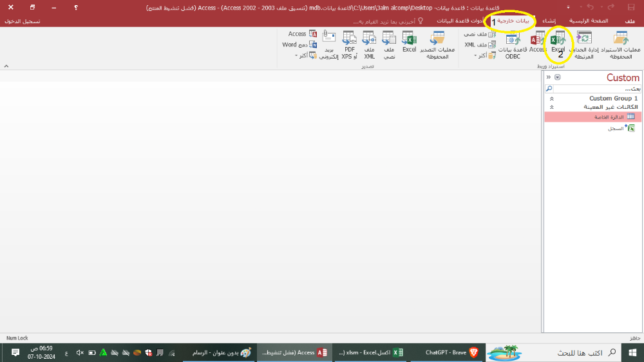The image size is (644, 362).
Task: Switch to Excel xlsm taskbar window
Action: [x=370, y=352]
